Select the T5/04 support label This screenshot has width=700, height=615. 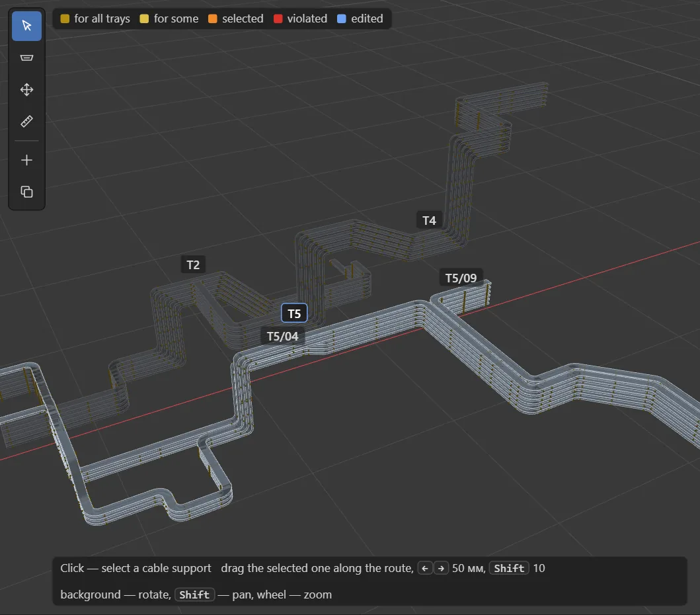point(283,337)
